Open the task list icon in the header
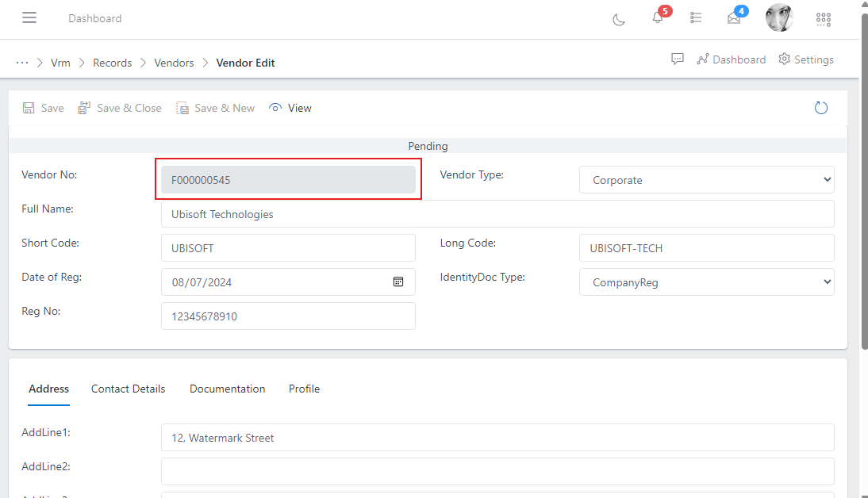The image size is (868, 498). (696, 18)
